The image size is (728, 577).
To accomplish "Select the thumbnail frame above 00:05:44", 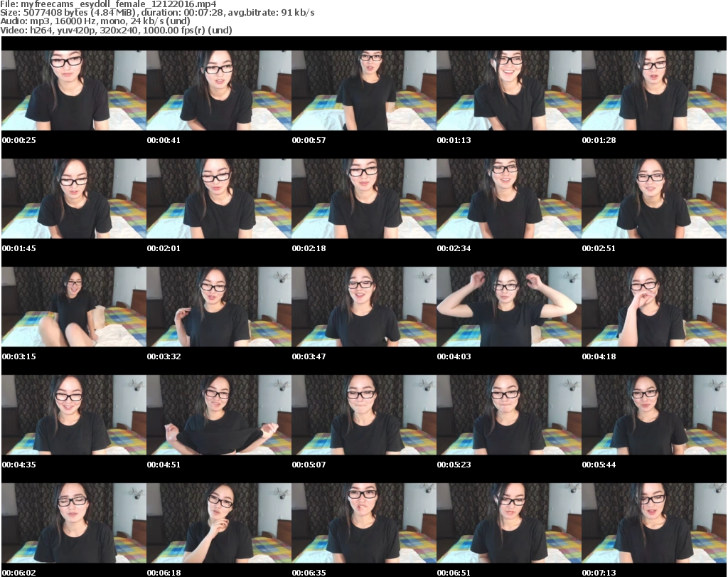I will (654, 415).
